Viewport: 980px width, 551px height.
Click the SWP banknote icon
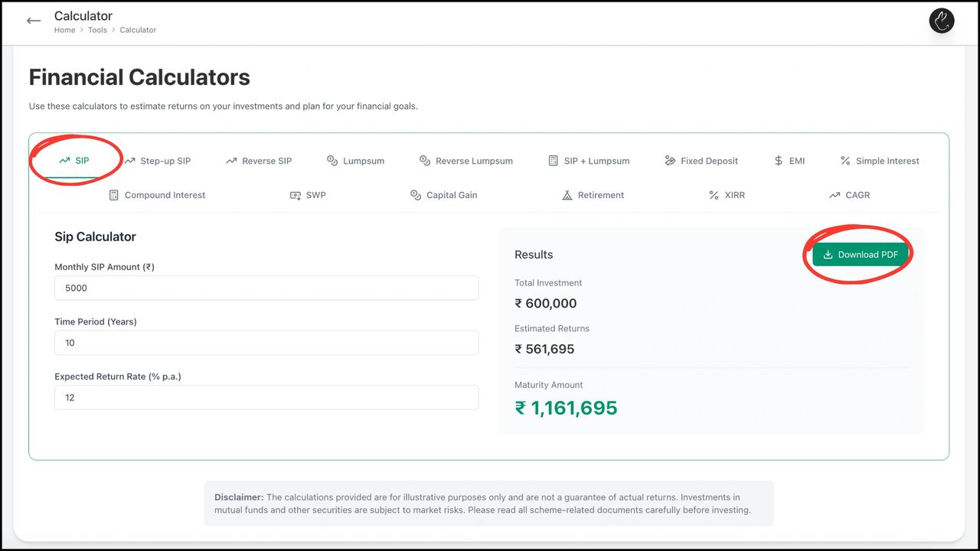tap(295, 195)
